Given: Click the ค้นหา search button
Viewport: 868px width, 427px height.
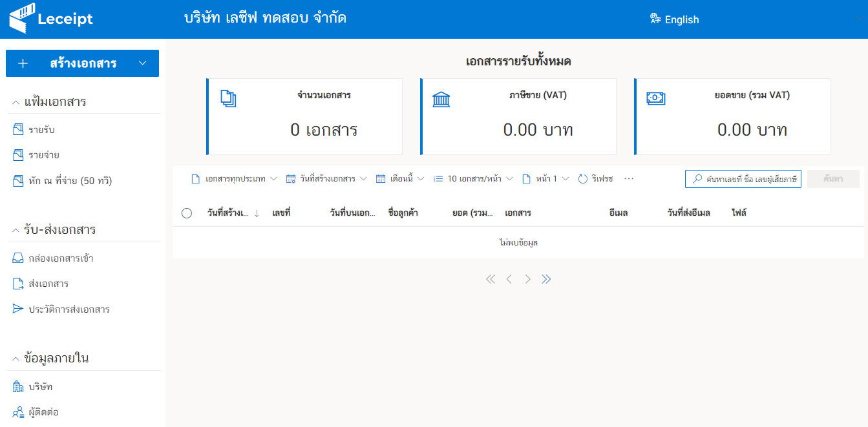Looking at the screenshot, I should pos(833,178).
